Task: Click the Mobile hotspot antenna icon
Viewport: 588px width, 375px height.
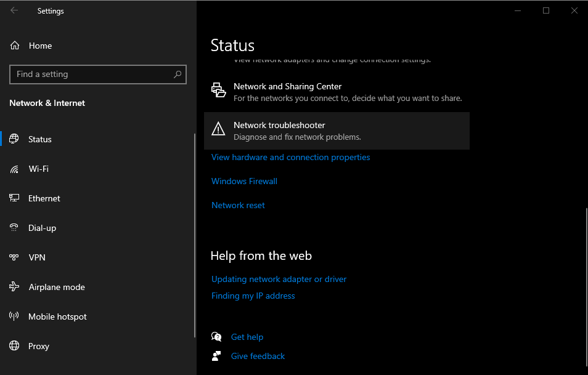Action: (14, 317)
